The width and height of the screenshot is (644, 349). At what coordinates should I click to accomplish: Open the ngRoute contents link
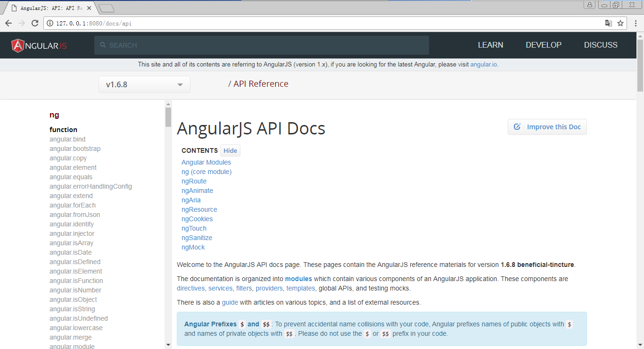click(194, 181)
